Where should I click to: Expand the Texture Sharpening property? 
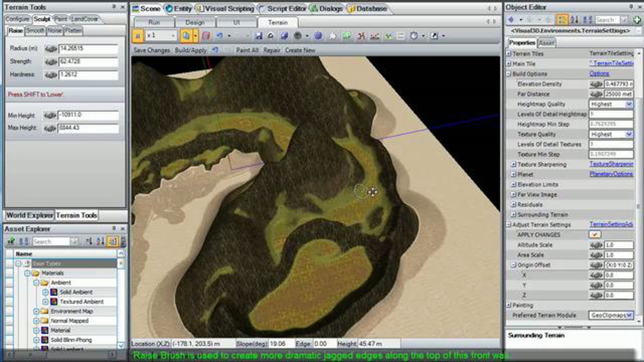tap(513, 164)
